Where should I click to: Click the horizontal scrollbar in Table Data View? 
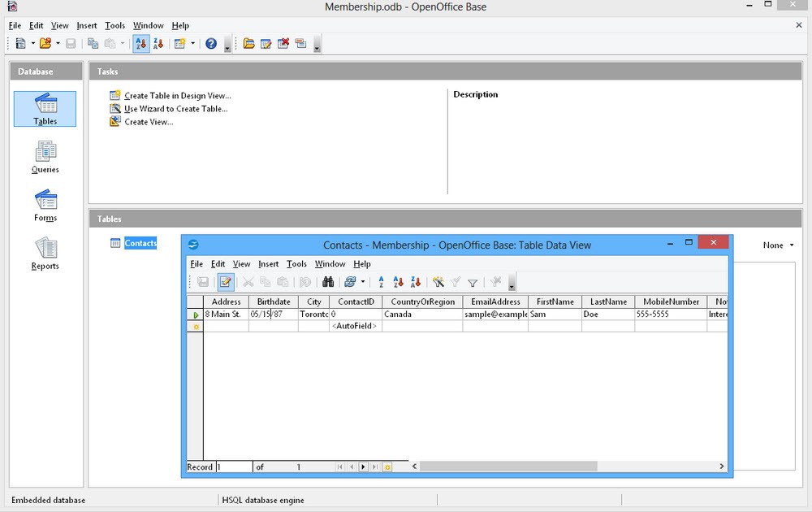pos(508,466)
